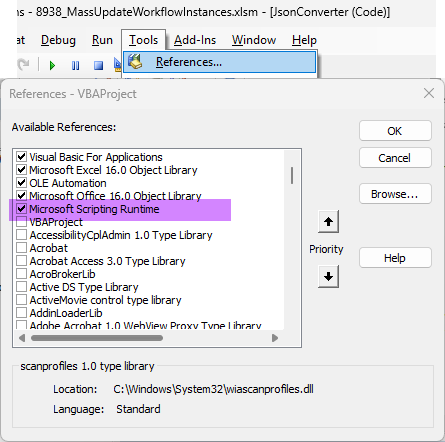The width and height of the screenshot is (445, 442).
Task: Check ActiveMovie control type library
Action: 22,300
